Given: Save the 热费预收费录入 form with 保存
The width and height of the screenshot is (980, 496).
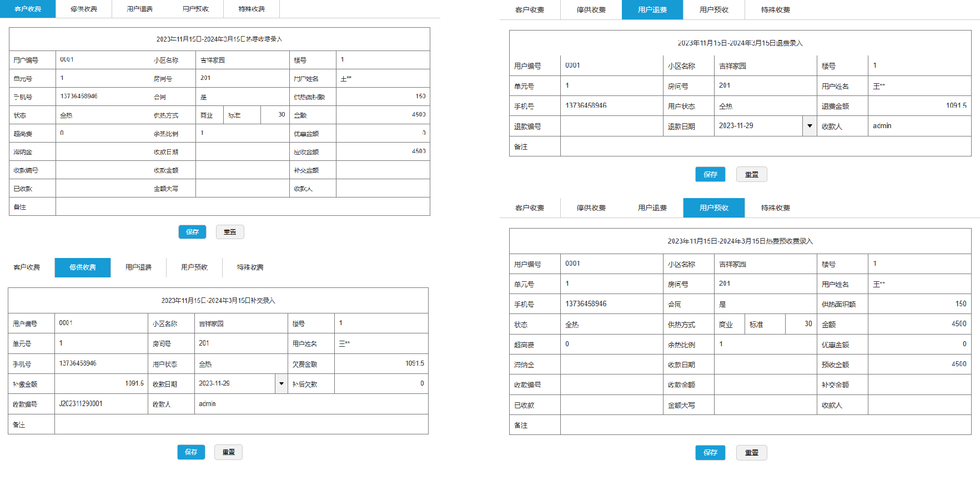Looking at the screenshot, I should tap(710, 453).
